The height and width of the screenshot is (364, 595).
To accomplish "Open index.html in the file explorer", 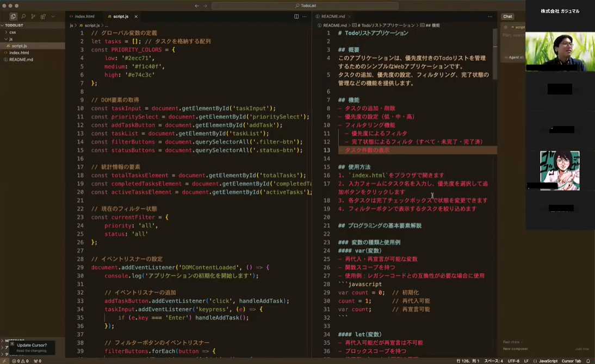I will [x=33, y=53].
